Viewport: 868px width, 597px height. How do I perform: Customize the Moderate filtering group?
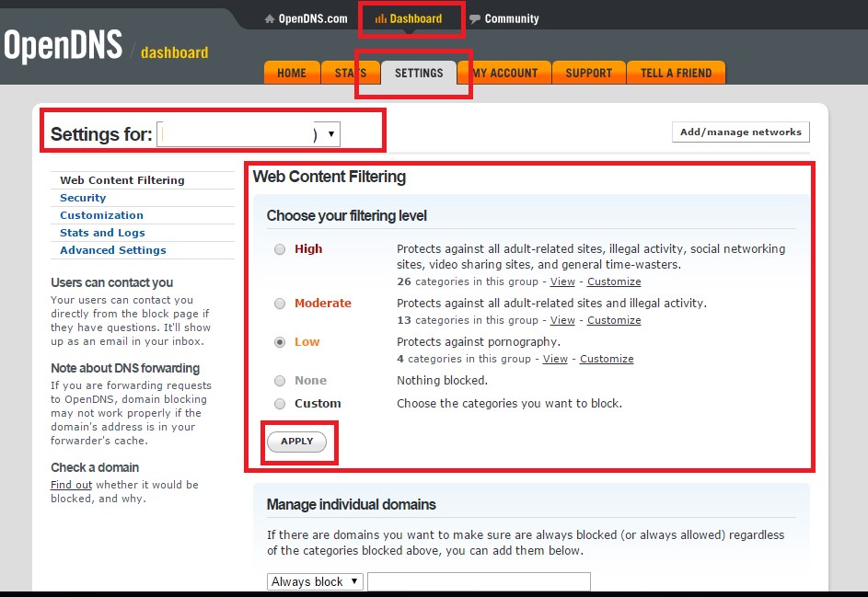coord(614,320)
